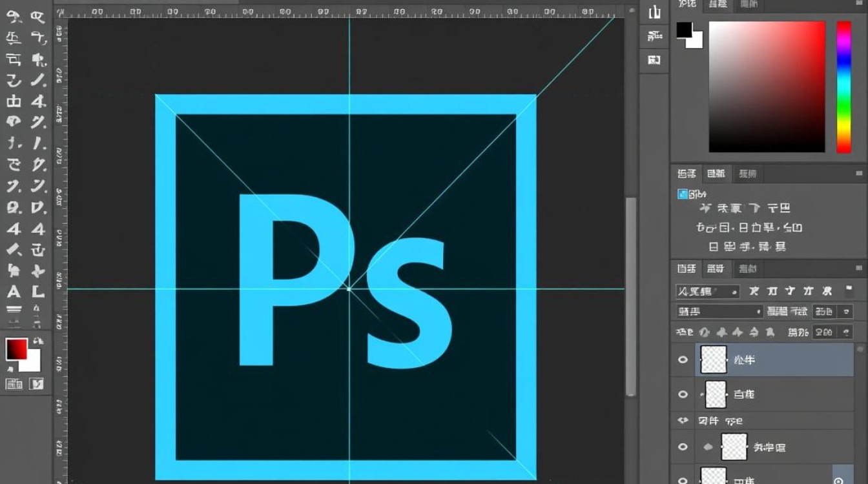Open the opacity dropdown arrow in the Layers panel
This screenshot has width=868, height=484.
pyautogui.click(x=847, y=312)
